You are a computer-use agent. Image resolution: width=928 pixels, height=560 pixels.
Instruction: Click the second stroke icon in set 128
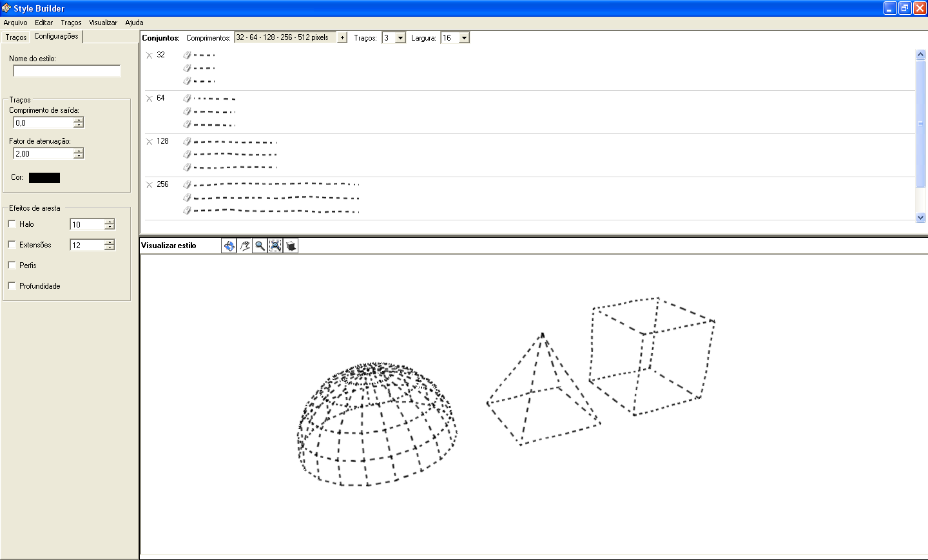tap(187, 154)
